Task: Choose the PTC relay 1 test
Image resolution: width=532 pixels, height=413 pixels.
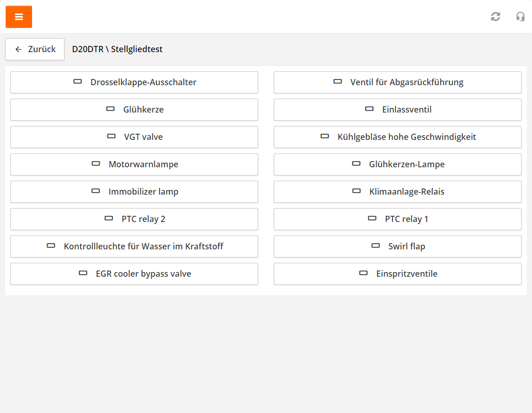Action: point(398,219)
